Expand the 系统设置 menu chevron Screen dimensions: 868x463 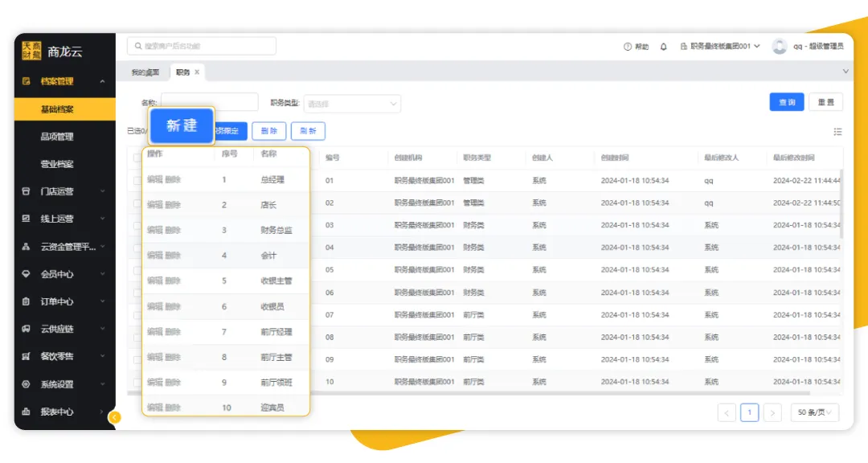click(x=102, y=383)
